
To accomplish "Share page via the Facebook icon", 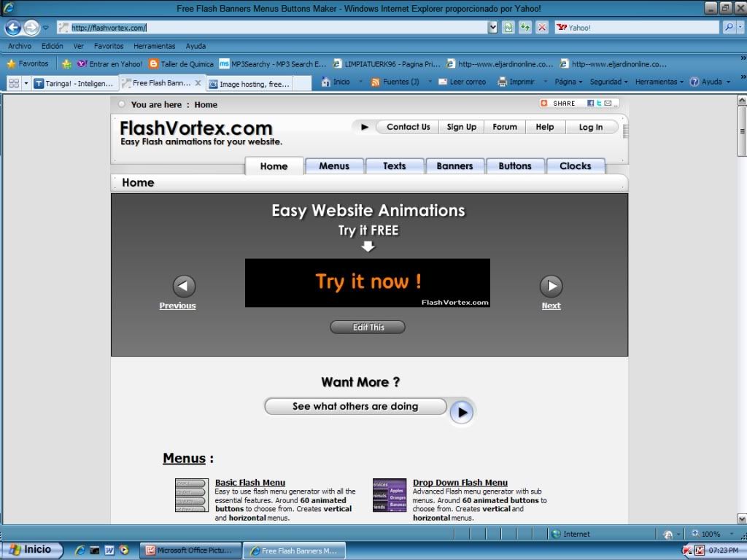I will pos(590,104).
